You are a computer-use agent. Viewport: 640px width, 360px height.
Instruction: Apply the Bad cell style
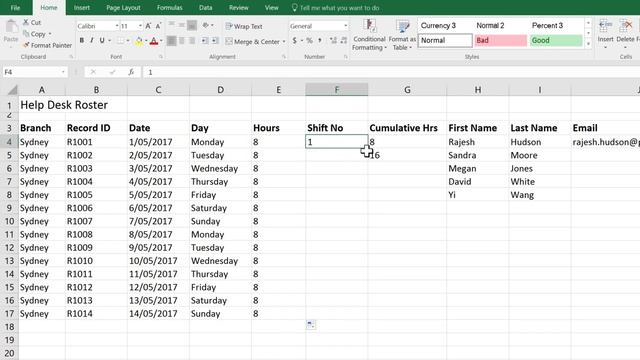tap(500, 40)
